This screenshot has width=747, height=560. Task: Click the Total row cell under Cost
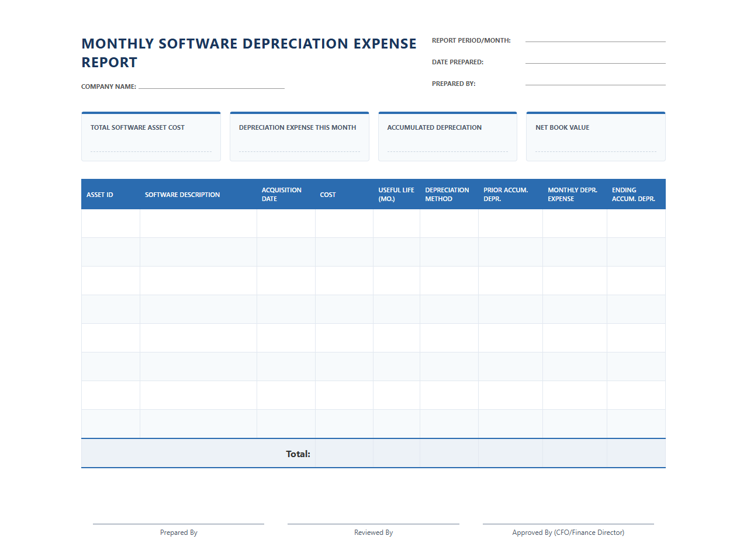(344, 454)
